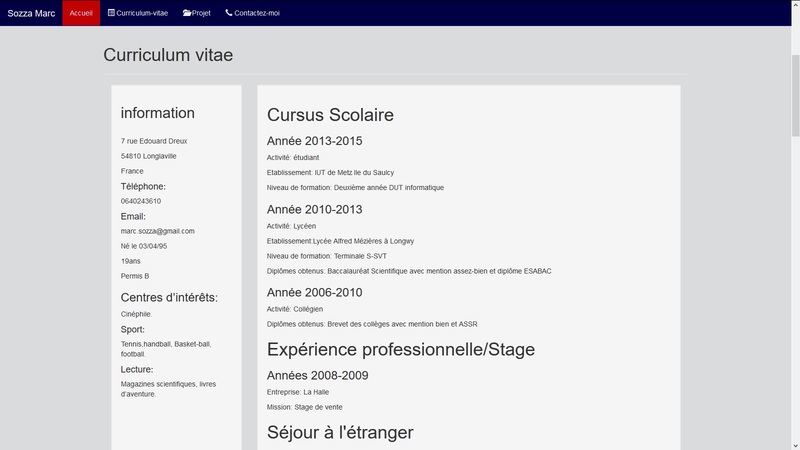
Task: Click the folder icon next to Projet
Action: click(x=187, y=13)
